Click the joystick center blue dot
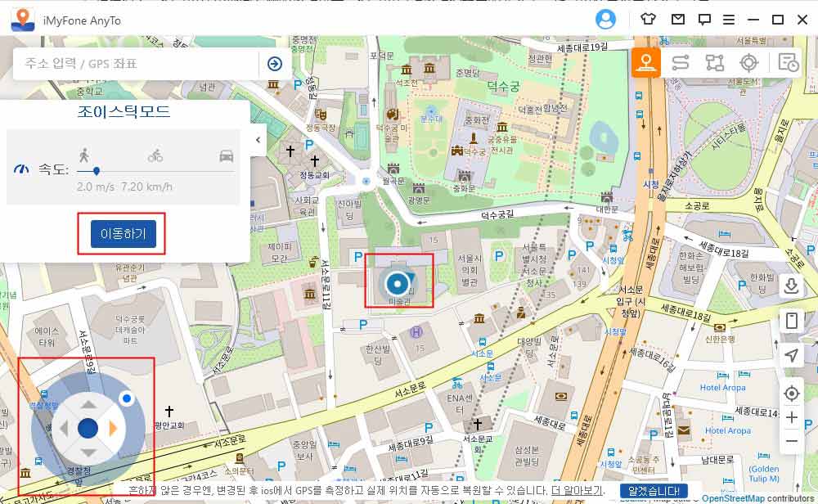 tap(88, 429)
